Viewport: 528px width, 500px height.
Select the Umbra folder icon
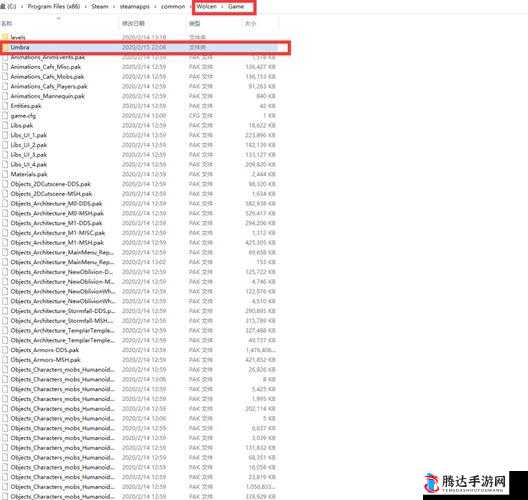5,47
